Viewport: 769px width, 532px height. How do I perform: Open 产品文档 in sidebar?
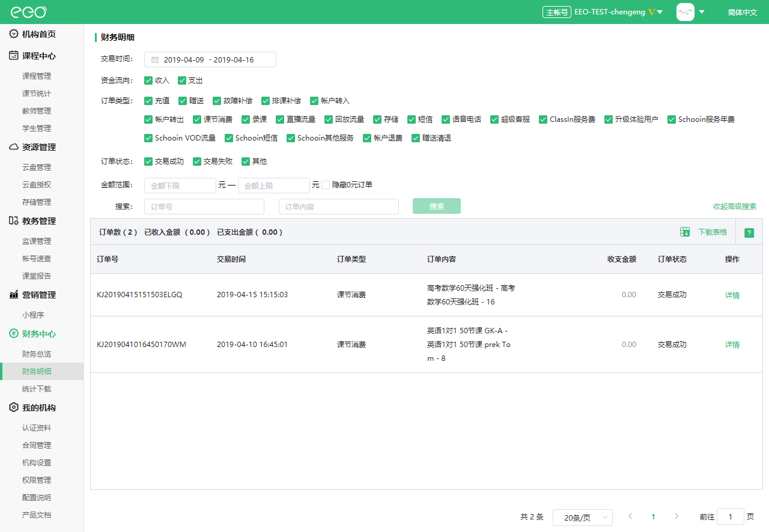point(37,515)
